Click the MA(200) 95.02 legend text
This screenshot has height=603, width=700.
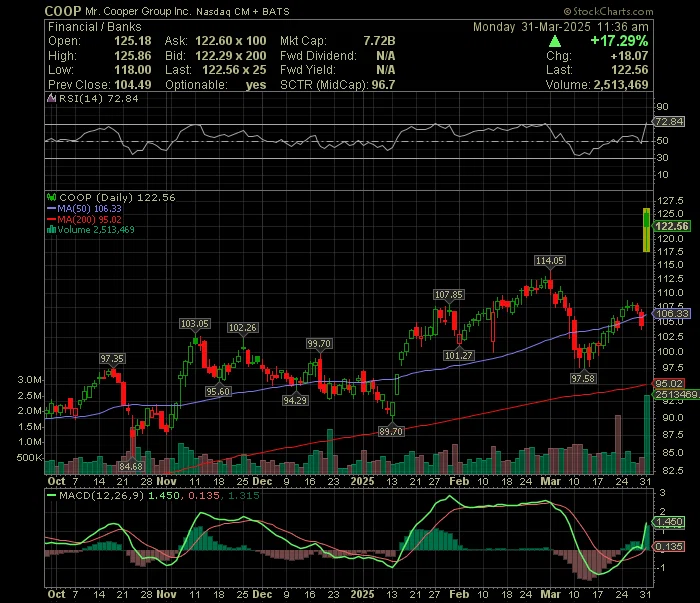[x=89, y=220]
